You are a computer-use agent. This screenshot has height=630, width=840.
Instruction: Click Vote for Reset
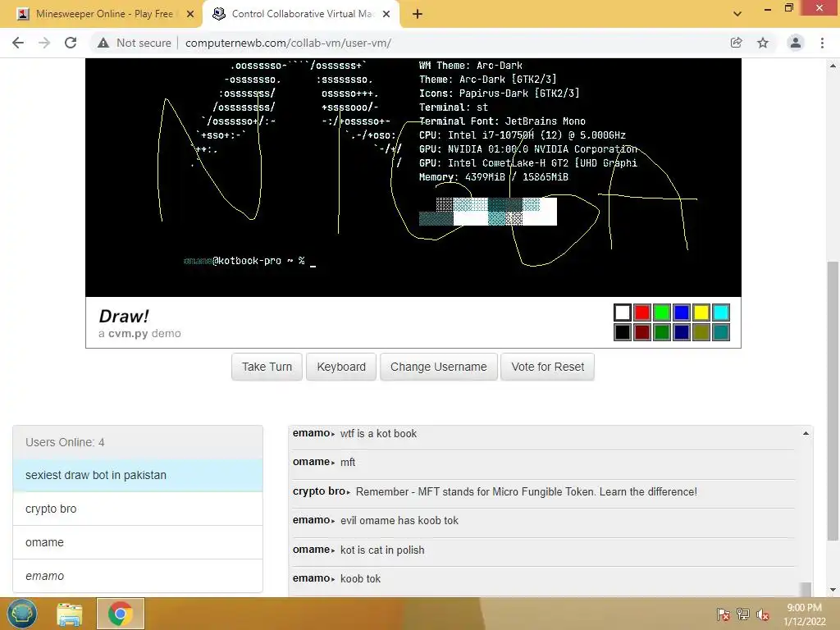click(547, 367)
